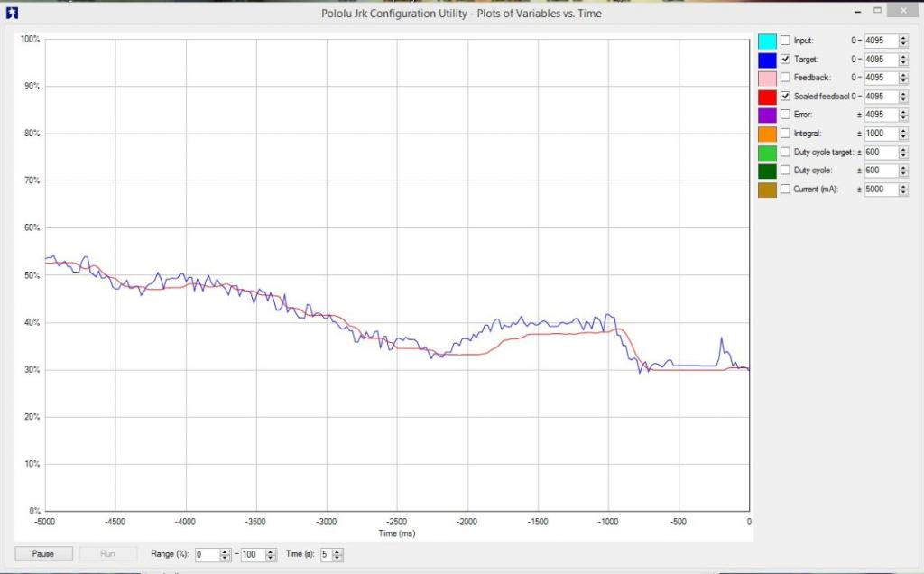Click the blue Target color swatch
Screen dimensions: 924x574
point(767,60)
